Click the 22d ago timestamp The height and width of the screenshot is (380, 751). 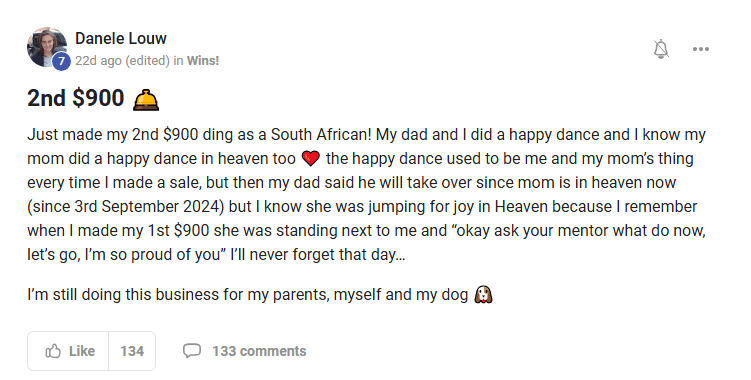coord(98,61)
